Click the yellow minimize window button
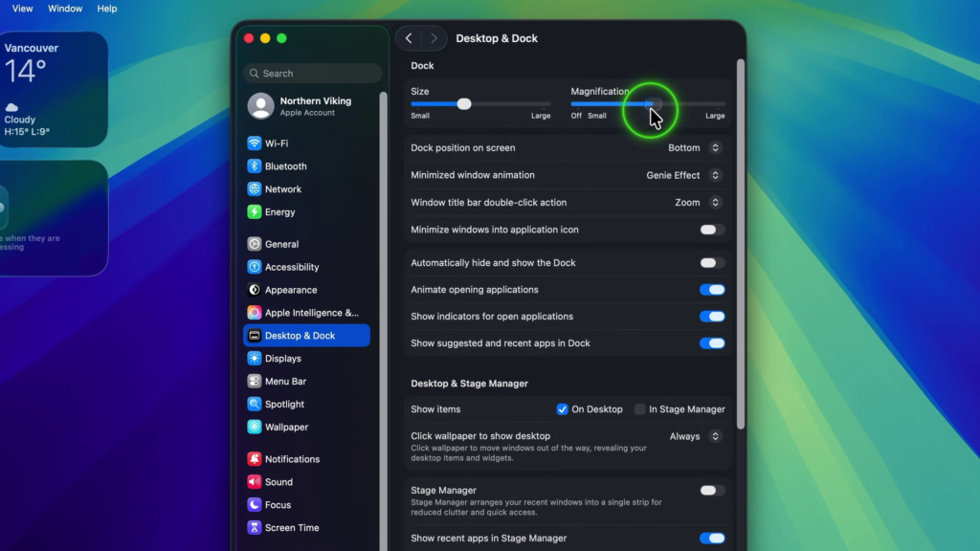This screenshot has height=551, width=980. tap(265, 38)
